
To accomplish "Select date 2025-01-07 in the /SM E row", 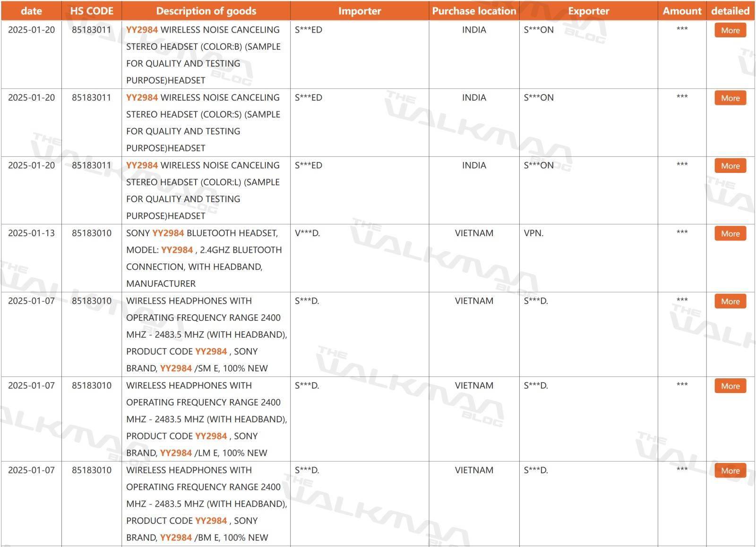I will (x=31, y=301).
